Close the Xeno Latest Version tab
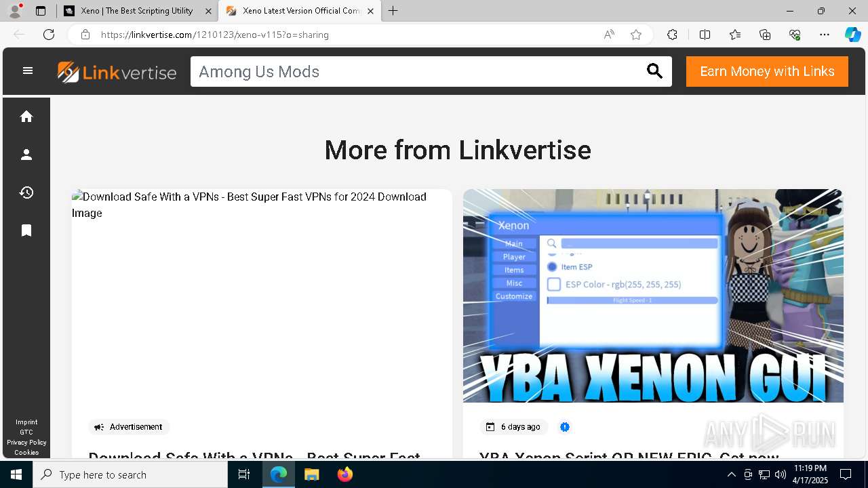 point(371,11)
